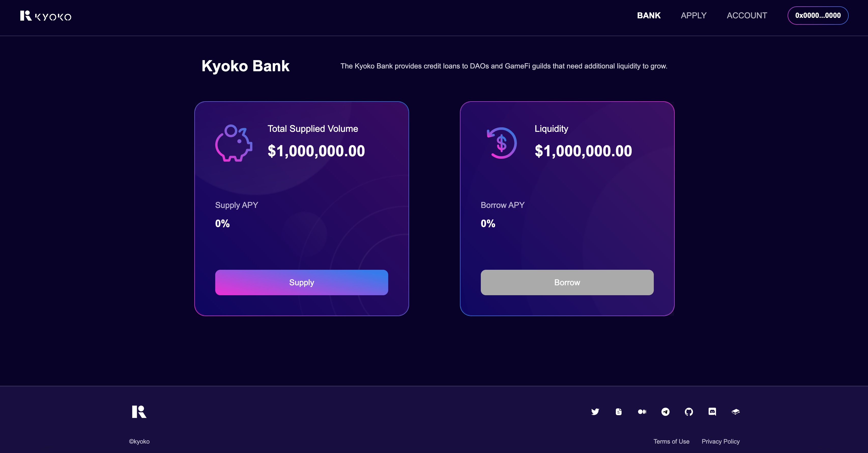Open the Twitter link in the footer
The width and height of the screenshot is (868, 453).
[595, 412]
